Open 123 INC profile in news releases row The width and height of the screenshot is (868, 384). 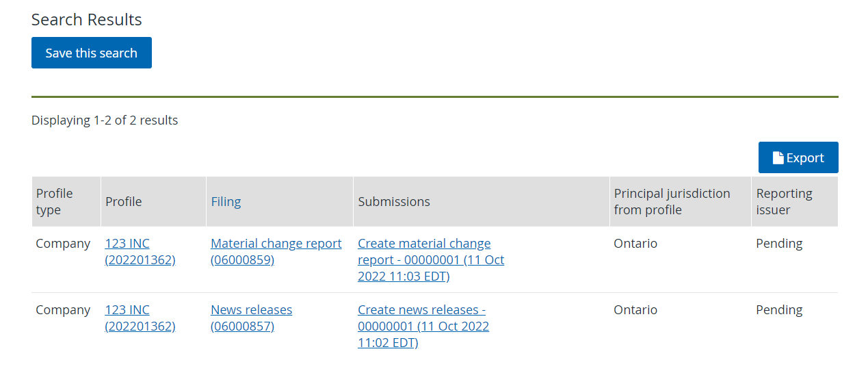point(140,318)
